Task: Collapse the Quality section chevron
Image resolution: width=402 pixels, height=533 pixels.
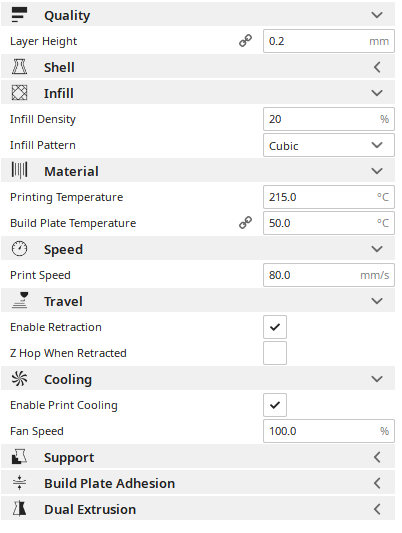Action: 377,15
